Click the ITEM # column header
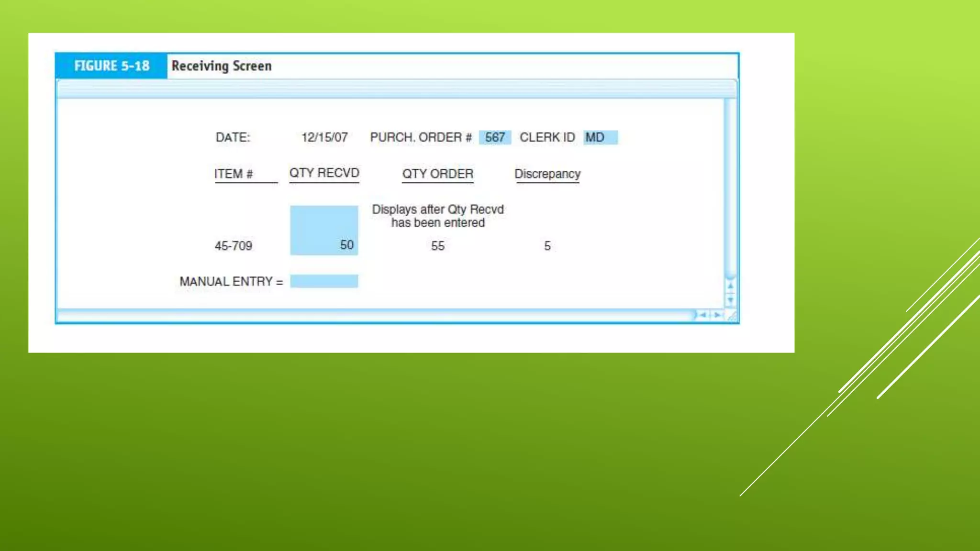The image size is (980, 551). 234,174
